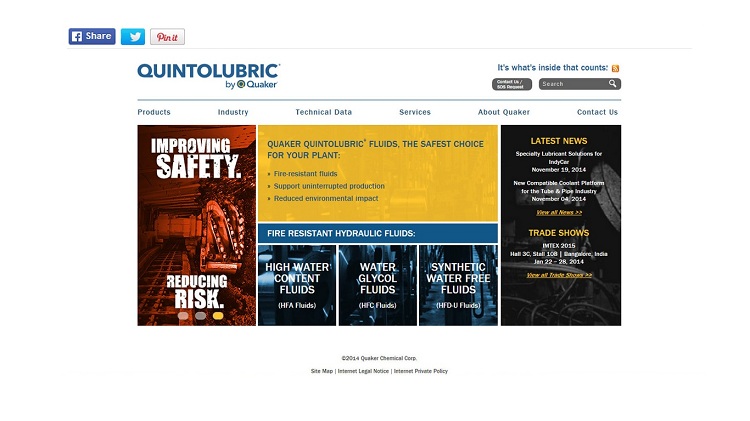Viewport: 750px width, 421px height.
Task: Open the About Quaker menu
Action: click(x=504, y=112)
